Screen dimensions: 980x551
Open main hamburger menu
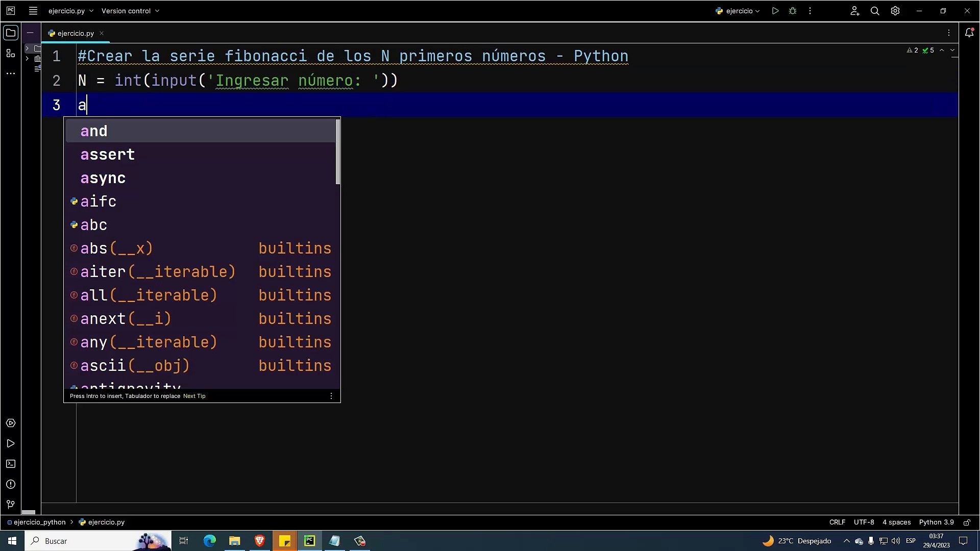point(33,11)
